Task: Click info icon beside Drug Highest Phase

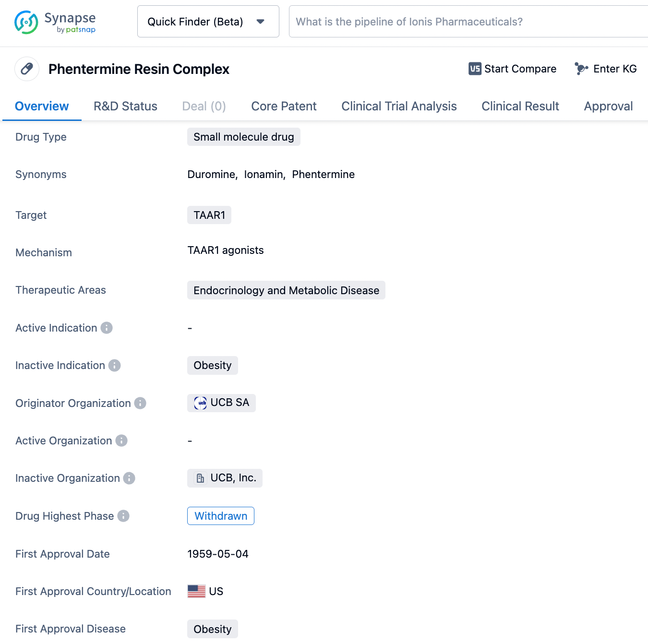Action: pyautogui.click(x=123, y=516)
